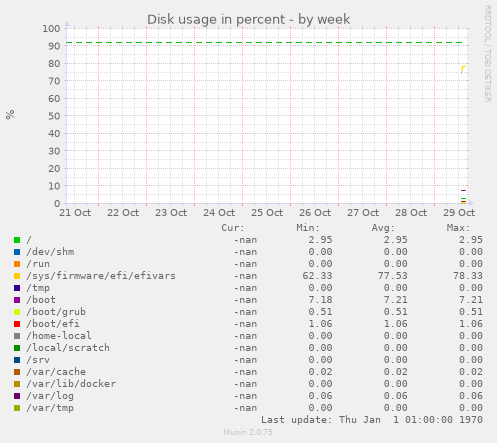497x443 pixels.
Task: Click the yellow-green /var/tmp swatch
Action: pyautogui.click(x=17, y=408)
